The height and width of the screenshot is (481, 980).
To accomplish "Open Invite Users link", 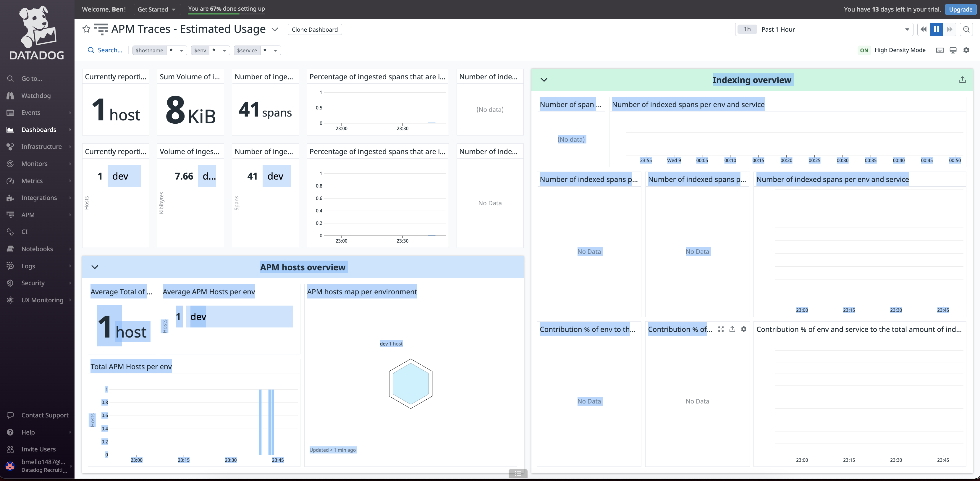I will click(x=38, y=449).
